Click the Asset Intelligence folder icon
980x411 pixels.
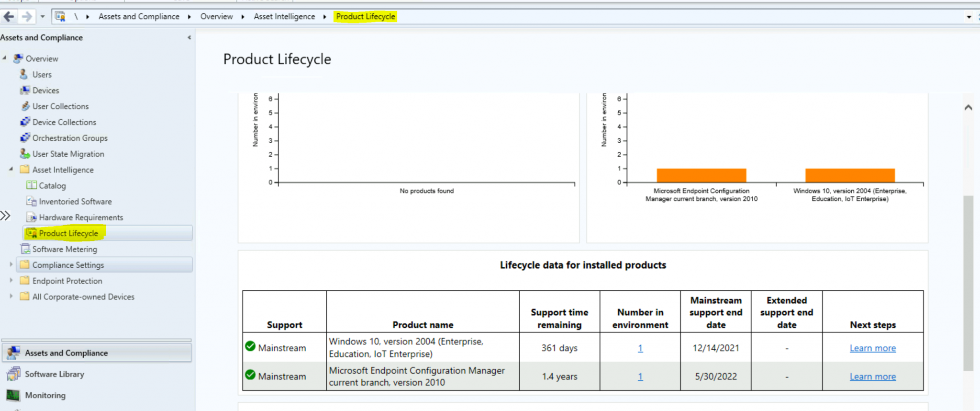pos(24,169)
